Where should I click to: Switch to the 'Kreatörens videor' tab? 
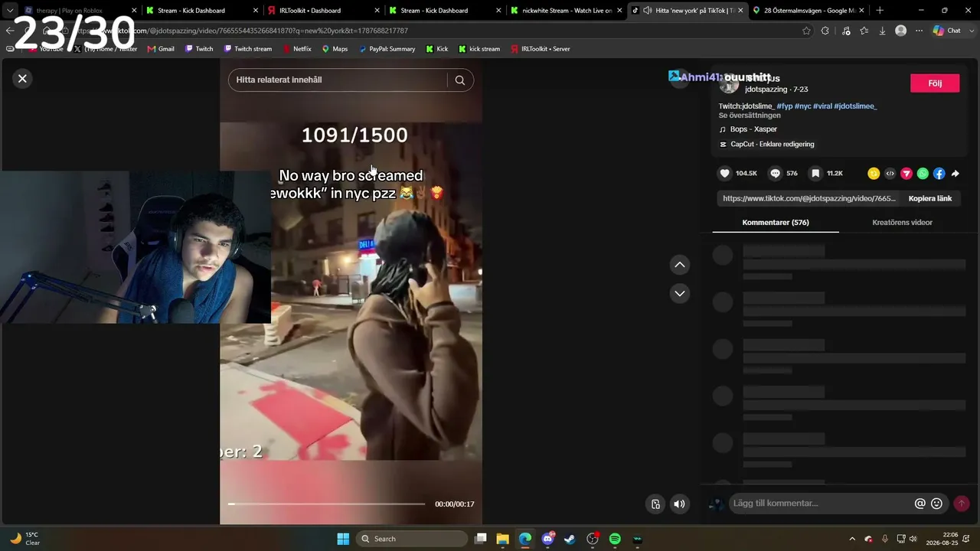902,223
